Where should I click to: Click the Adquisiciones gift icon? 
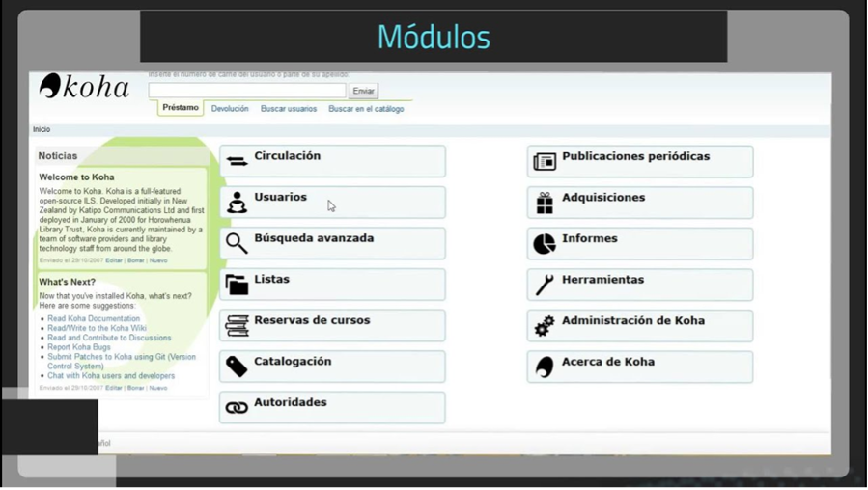[x=545, y=203]
